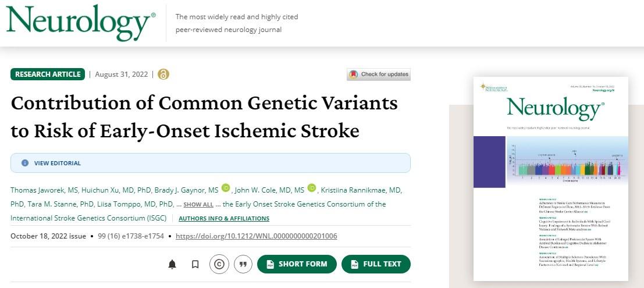Open the article DOI link
Viewport: 644px width, 288px height.
coord(256,236)
